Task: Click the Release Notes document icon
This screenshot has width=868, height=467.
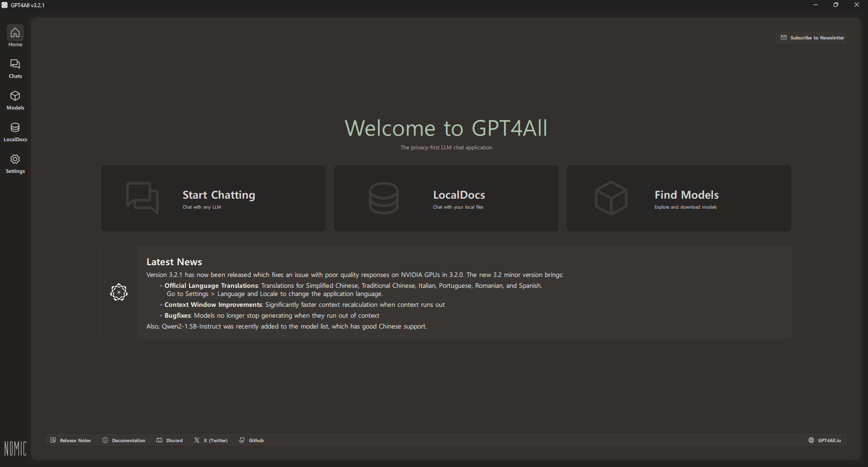Action: pos(53,440)
